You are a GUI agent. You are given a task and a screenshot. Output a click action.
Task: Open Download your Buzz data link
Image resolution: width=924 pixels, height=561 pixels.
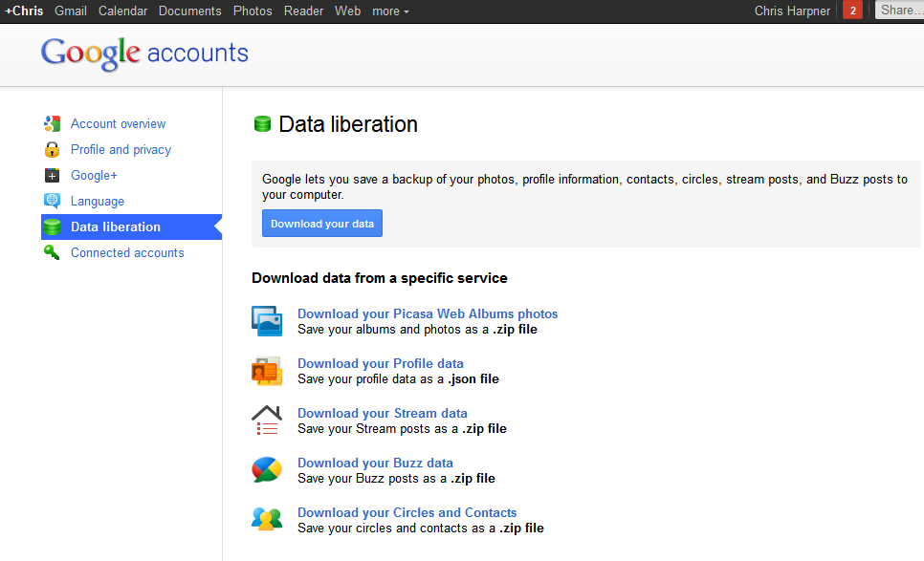click(x=375, y=463)
